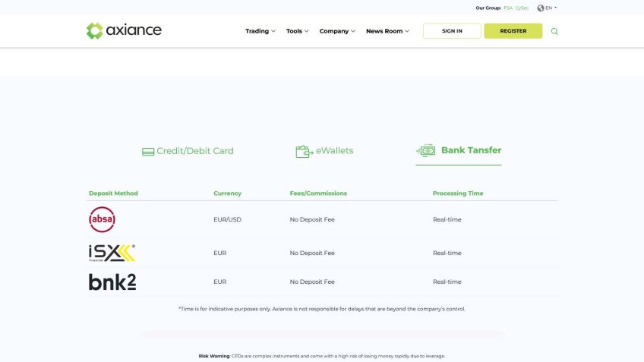644x362 pixels.
Task: Open the News Room dropdown
Action: click(387, 31)
